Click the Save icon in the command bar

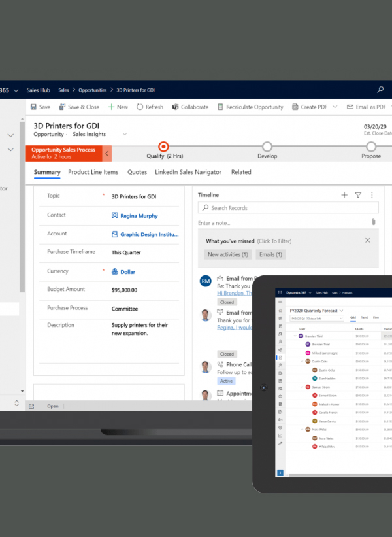pyautogui.click(x=33, y=107)
